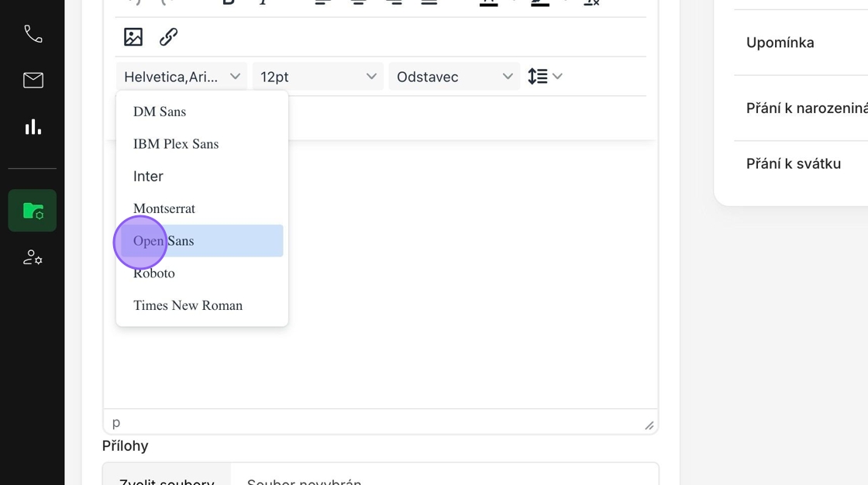Click the Přílohy heading label
868x485 pixels.
(125, 445)
